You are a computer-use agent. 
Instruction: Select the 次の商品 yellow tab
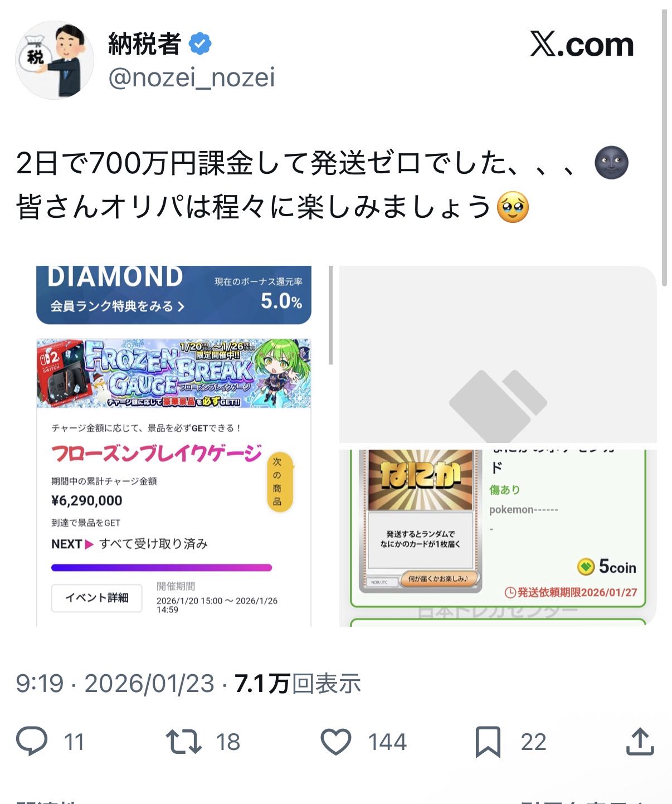point(277,481)
